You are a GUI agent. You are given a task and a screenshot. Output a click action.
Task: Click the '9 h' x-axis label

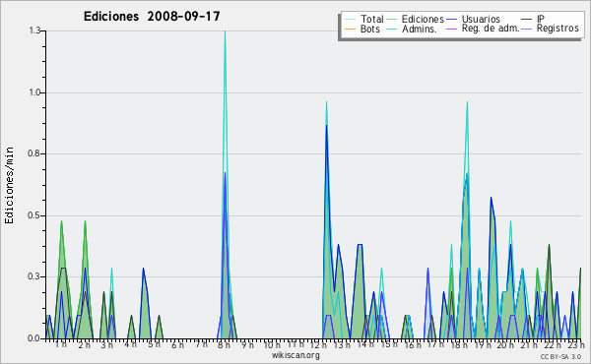(x=247, y=344)
